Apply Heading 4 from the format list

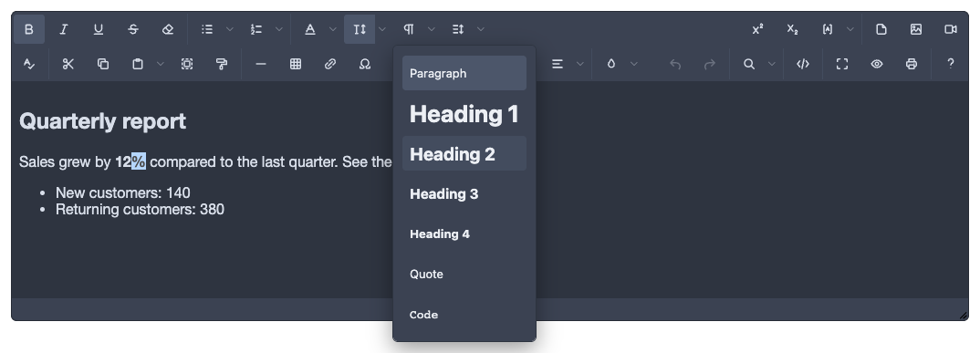(464, 234)
